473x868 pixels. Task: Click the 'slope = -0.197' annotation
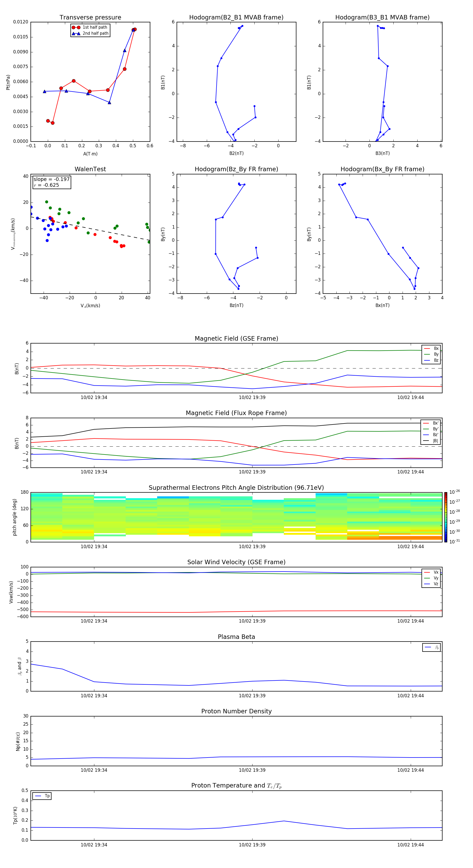[52, 179]
